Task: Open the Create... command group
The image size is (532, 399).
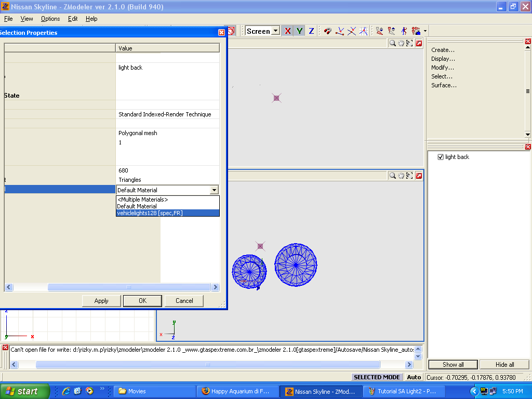Action: click(443, 50)
